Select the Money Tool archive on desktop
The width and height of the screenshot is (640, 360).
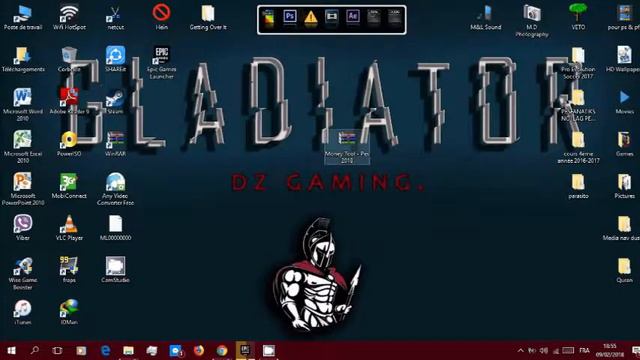click(x=347, y=147)
